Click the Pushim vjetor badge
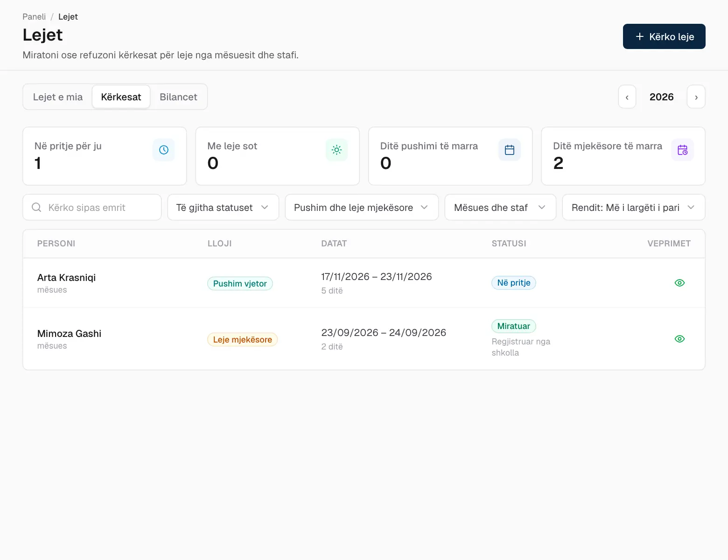 240,284
